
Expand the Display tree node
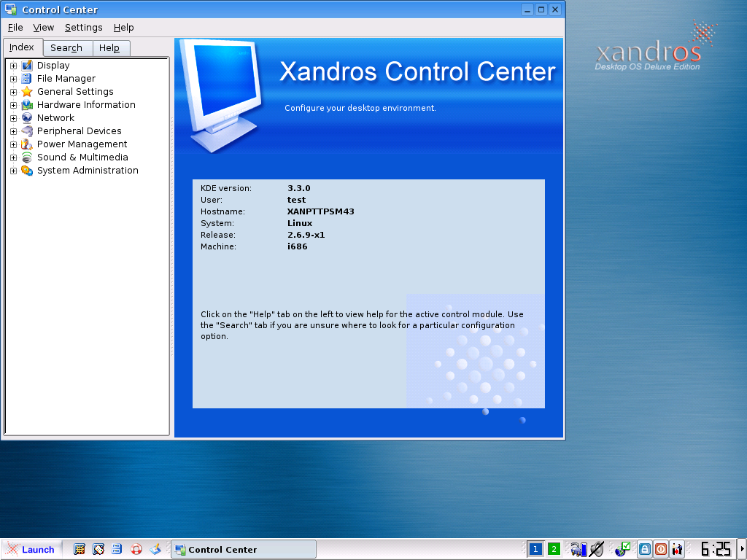[x=13, y=66]
